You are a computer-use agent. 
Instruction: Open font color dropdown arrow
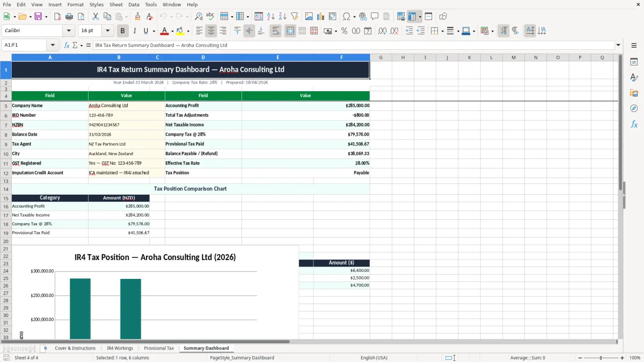[172, 31]
